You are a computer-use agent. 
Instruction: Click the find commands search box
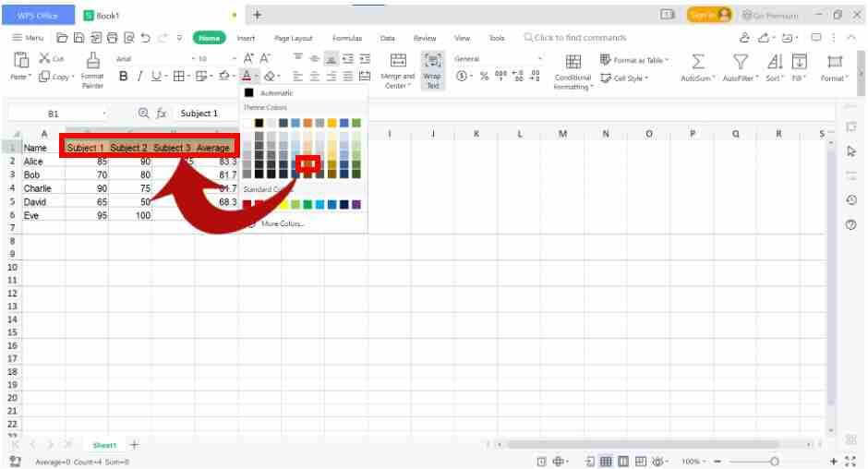coord(575,38)
